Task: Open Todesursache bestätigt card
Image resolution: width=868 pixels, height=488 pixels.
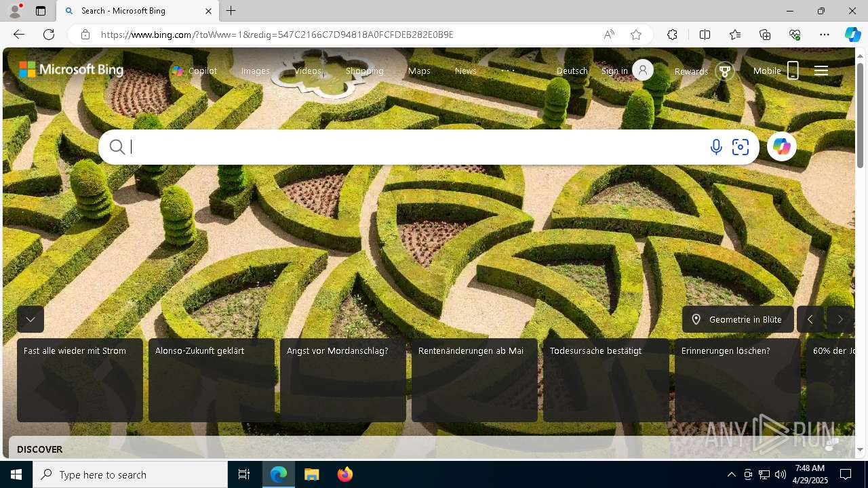Action: click(606, 380)
